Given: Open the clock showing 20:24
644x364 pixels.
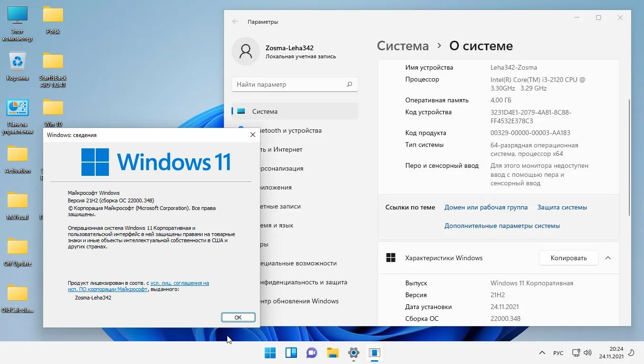Looking at the screenshot, I should pos(611,353).
